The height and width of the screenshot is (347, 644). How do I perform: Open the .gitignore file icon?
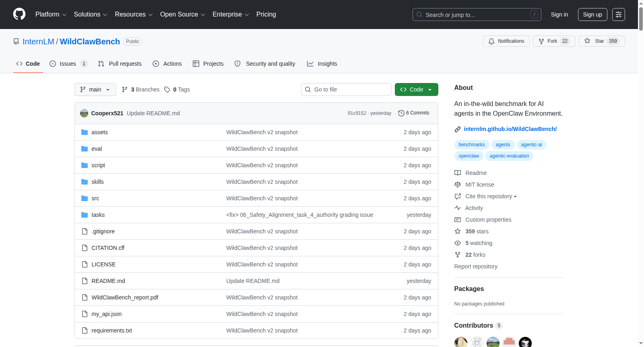pyautogui.click(x=85, y=231)
